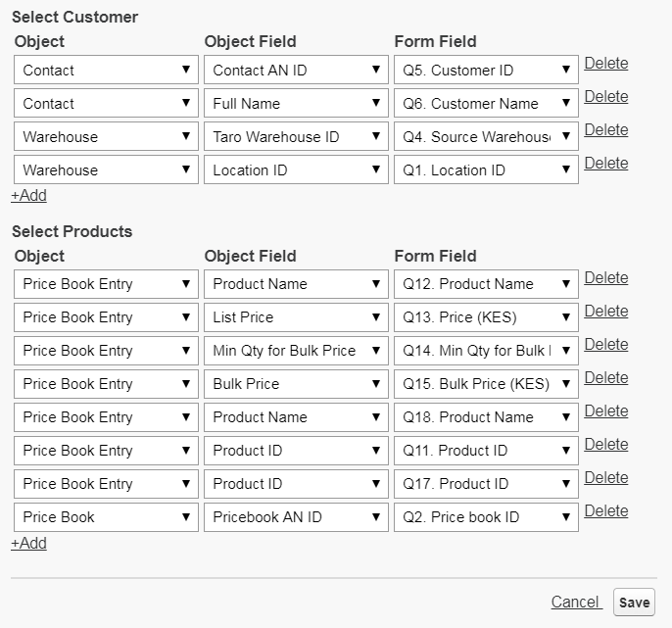Click the Cancel link
The width and height of the screenshot is (672, 628).
coord(575,603)
